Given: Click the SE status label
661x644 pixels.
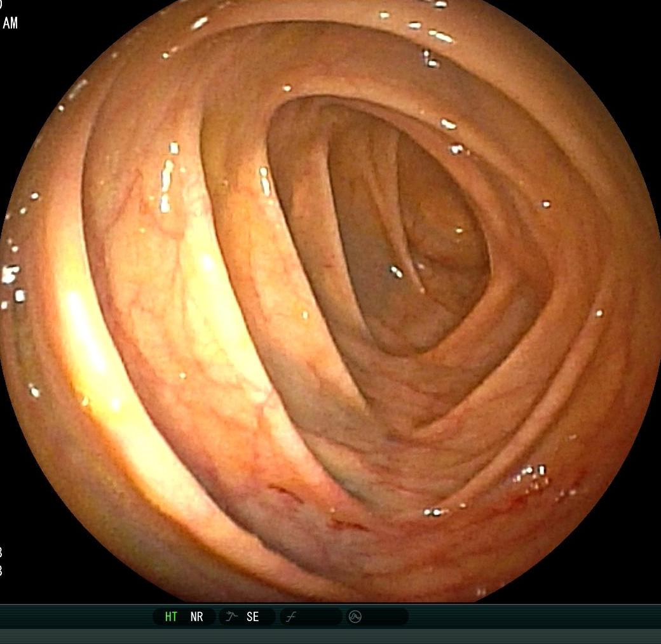Looking at the screenshot, I should tap(252, 617).
